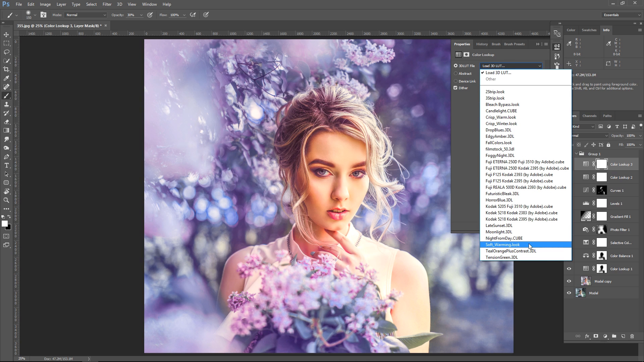The height and width of the screenshot is (362, 644).
Task: Switch to the Channels tab
Action: 589,116
